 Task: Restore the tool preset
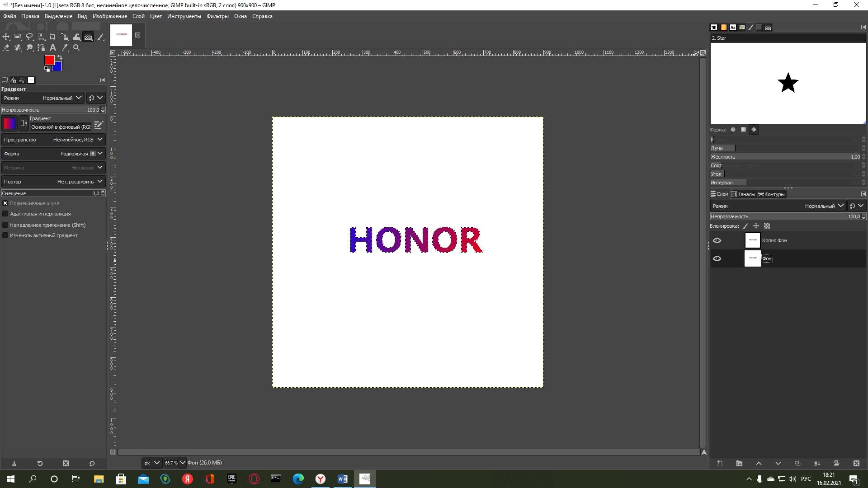pyautogui.click(x=40, y=464)
